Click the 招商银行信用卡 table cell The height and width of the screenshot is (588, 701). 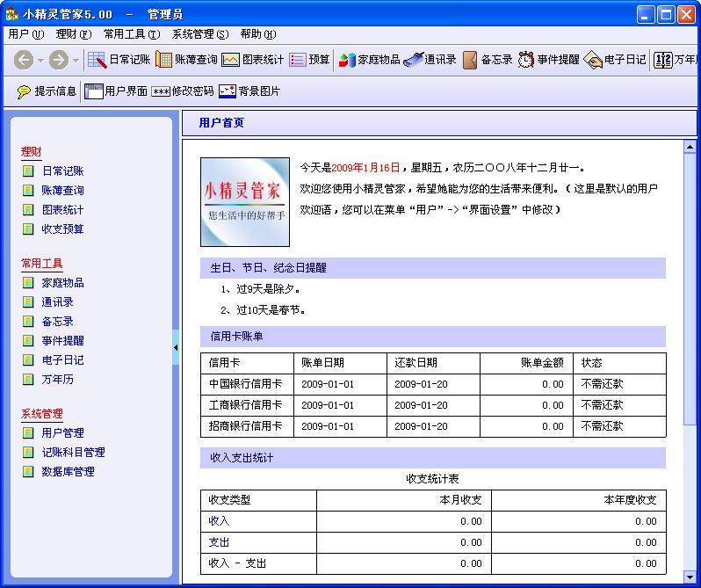tap(247, 426)
